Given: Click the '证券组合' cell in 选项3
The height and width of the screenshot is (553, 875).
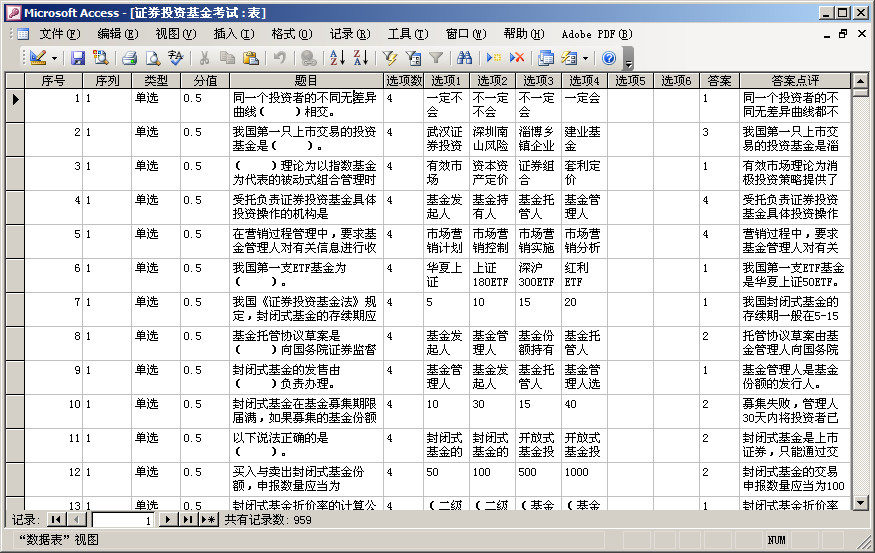Looking at the screenshot, I should pyautogui.click(x=538, y=174).
